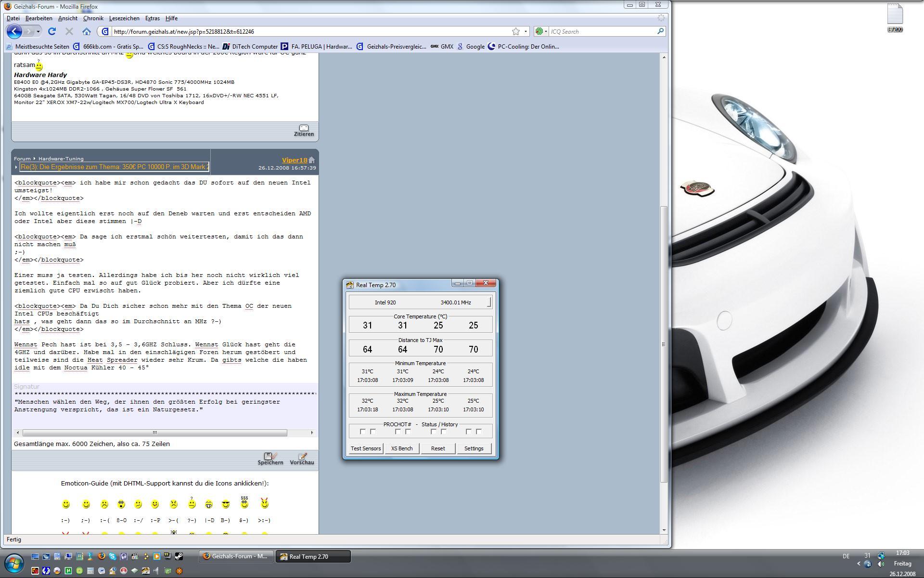The image size is (924, 578).
Task: Open the Ansicht menu
Action: 68,18
